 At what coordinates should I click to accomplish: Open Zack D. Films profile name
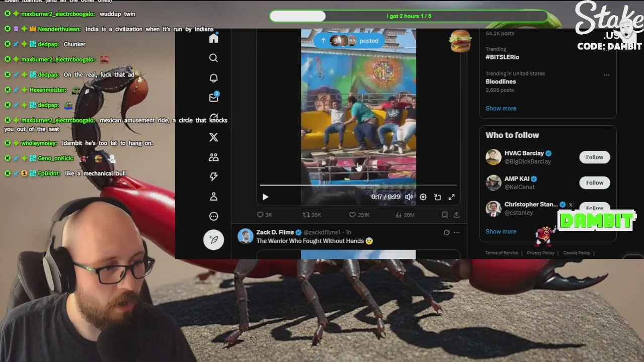point(275,232)
